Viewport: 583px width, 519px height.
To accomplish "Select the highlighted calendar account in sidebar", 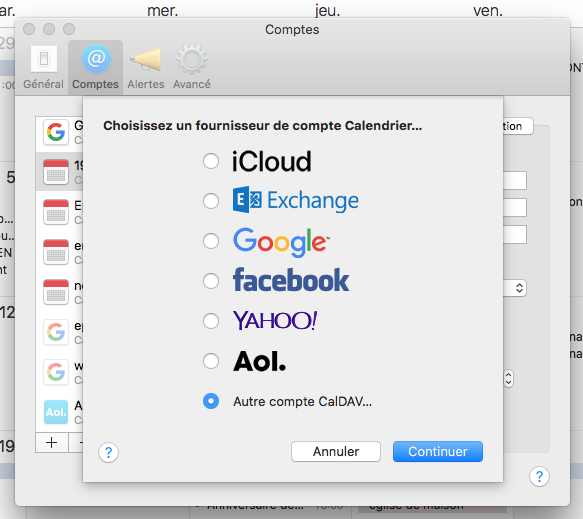I will click(x=59, y=172).
